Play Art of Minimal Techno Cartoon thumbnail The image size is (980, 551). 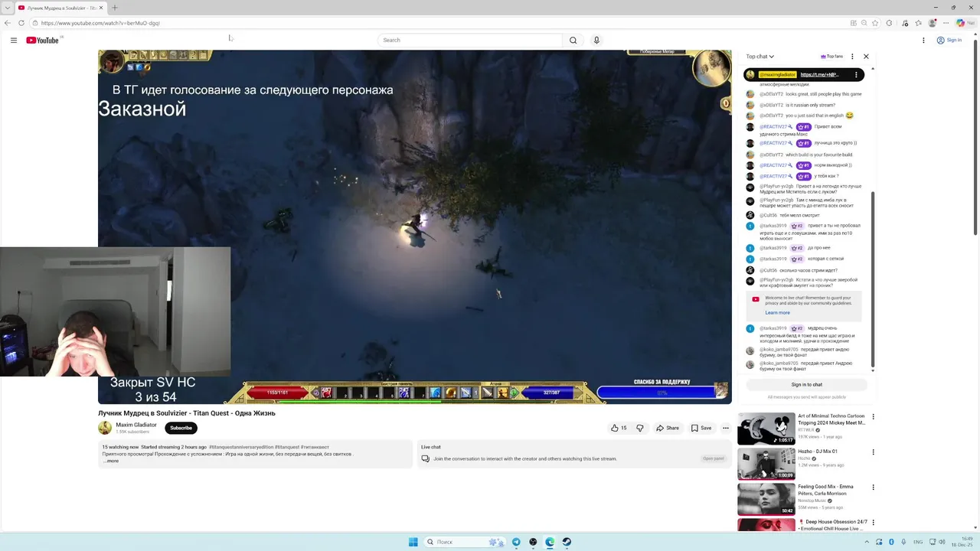[x=766, y=429]
